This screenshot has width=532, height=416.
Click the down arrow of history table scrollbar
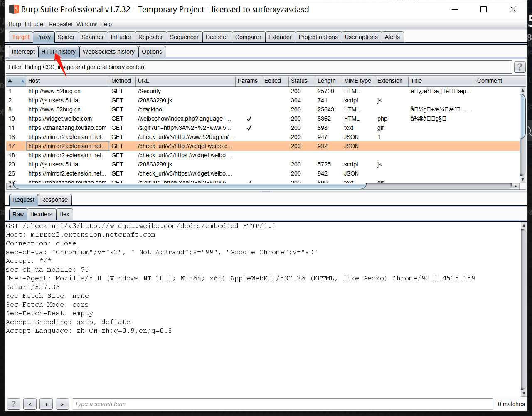(x=523, y=179)
